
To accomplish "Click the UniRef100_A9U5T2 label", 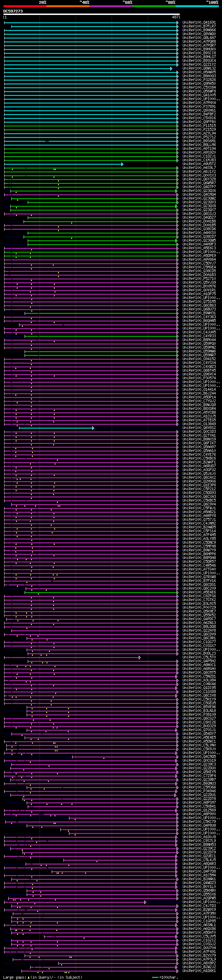I will click(x=199, y=164).
